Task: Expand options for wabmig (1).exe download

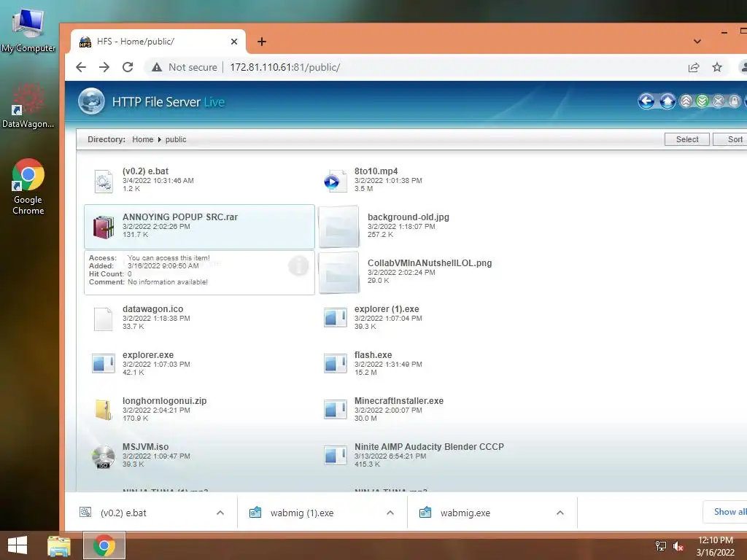Action: tap(390, 513)
